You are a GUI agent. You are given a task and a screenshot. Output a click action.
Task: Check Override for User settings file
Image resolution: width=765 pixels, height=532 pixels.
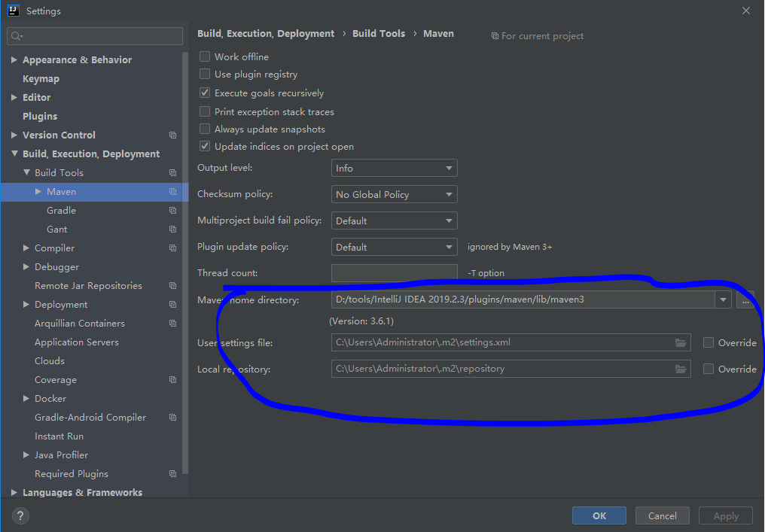pyautogui.click(x=709, y=343)
